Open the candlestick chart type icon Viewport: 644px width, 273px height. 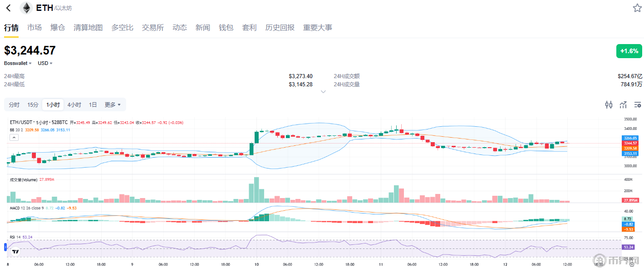pyautogui.click(x=609, y=105)
